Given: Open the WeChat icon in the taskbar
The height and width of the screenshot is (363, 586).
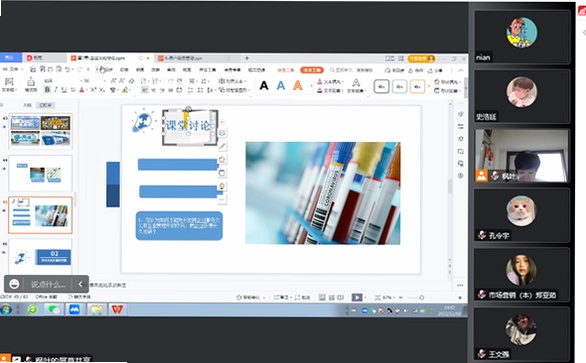Looking at the screenshot, I should 54,309.
